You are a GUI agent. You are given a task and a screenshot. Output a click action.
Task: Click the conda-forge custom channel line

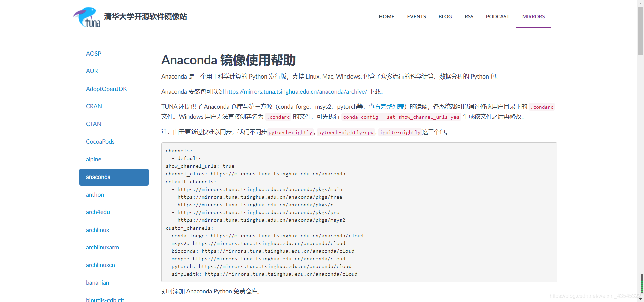tap(268, 236)
